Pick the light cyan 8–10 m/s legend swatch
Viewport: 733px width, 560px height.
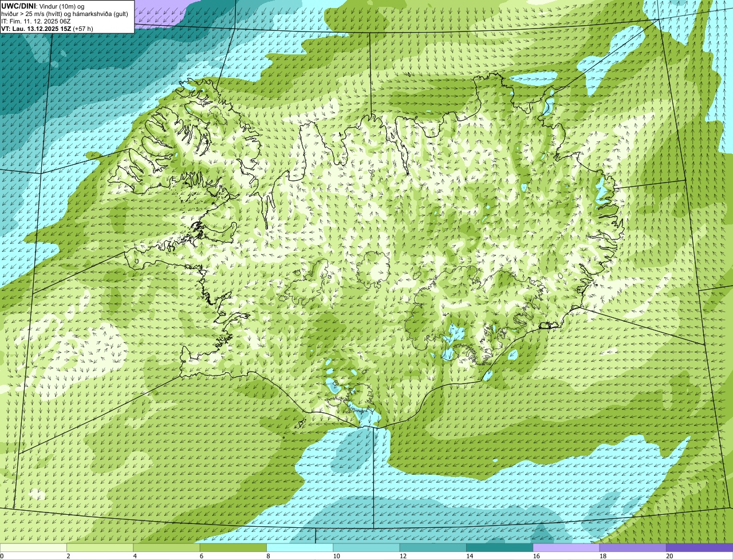pyautogui.click(x=299, y=547)
